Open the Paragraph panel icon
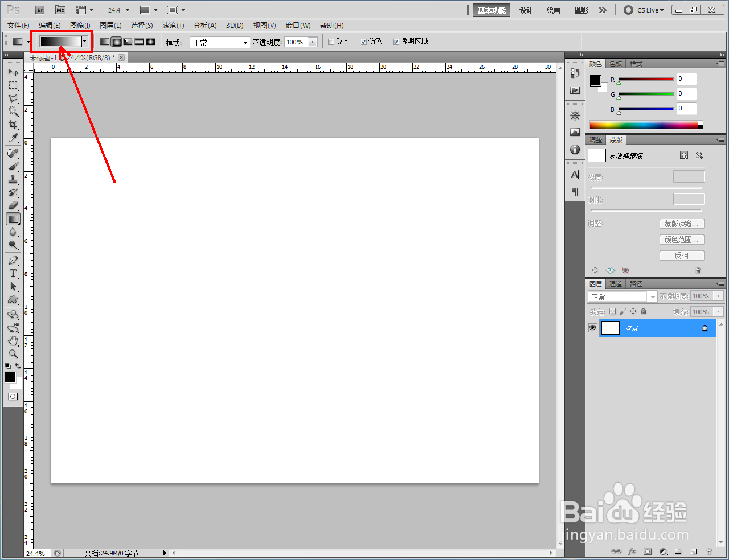 click(575, 192)
